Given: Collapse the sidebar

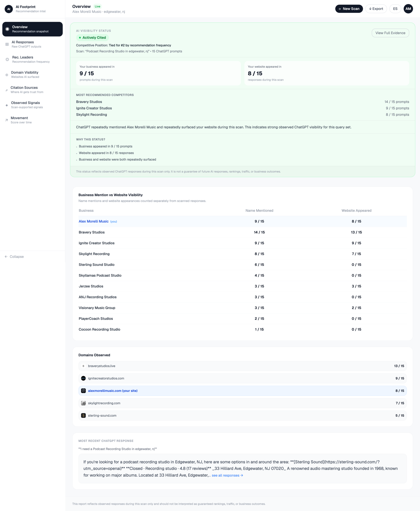Looking at the screenshot, I should click(14, 256).
